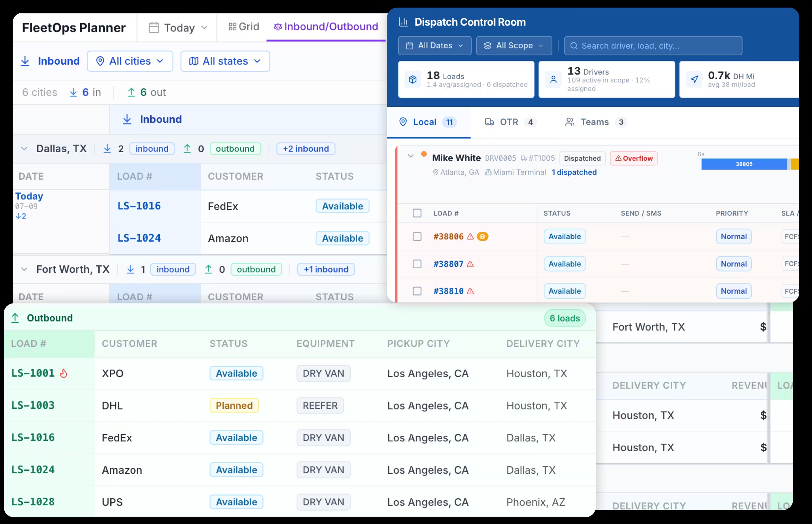Check the box for load #38810
This screenshot has width=812, height=524.
(x=417, y=291)
